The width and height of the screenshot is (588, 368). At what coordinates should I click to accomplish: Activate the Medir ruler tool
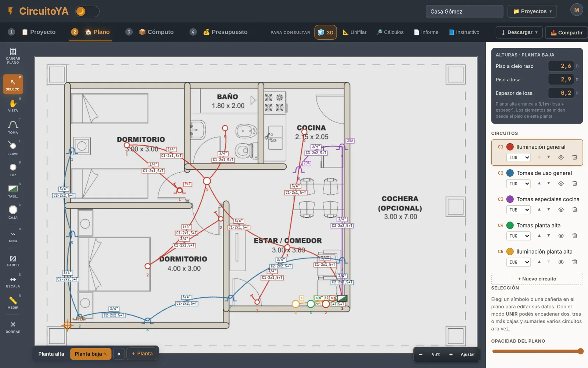tap(13, 303)
